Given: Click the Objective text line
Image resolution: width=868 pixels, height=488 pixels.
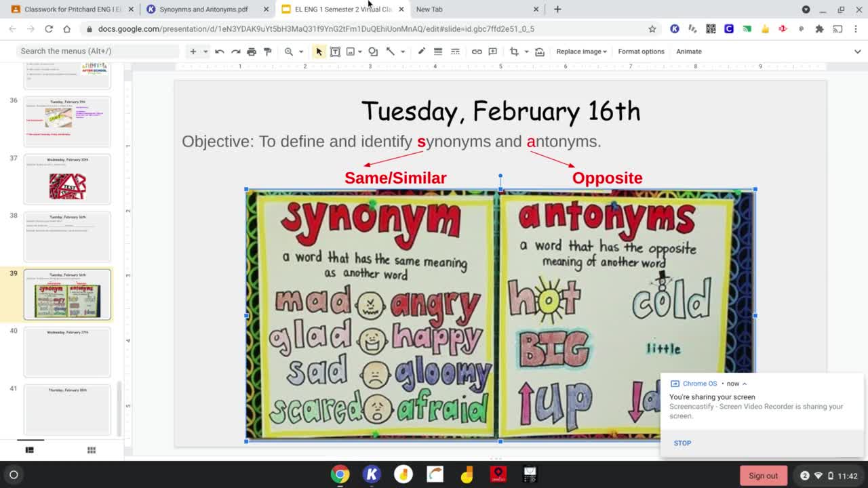Looking at the screenshot, I should (391, 141).
